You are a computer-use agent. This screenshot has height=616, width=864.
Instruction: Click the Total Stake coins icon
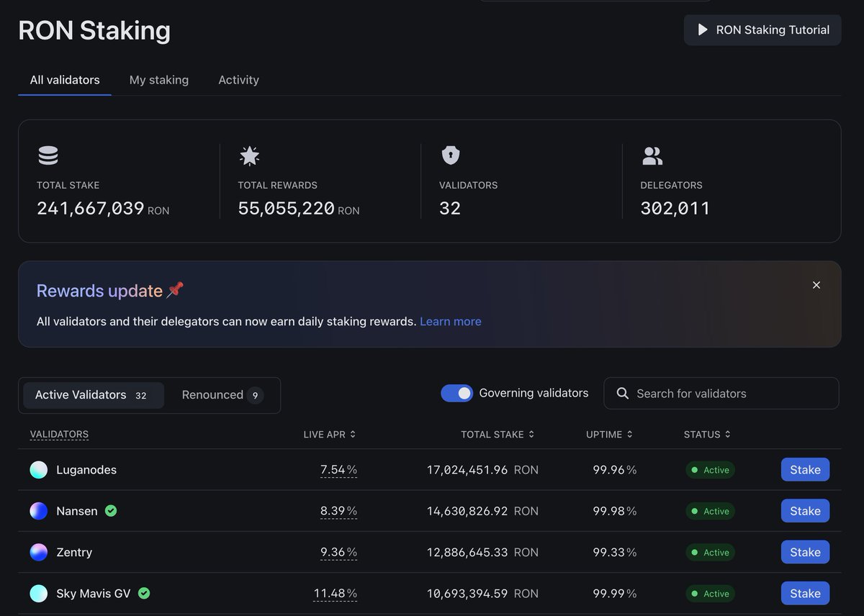(x=48, y=155)
